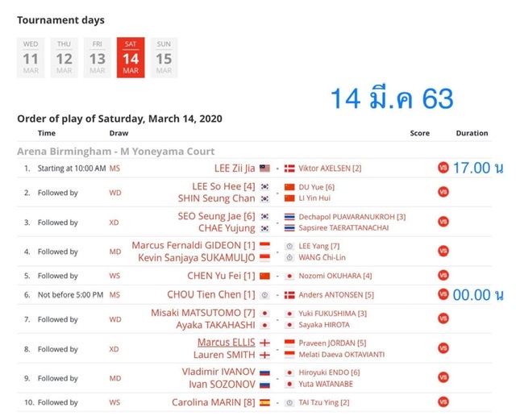Open Marcus ELLIS player link
The image size is (516, 420).
tap(226, 343)
